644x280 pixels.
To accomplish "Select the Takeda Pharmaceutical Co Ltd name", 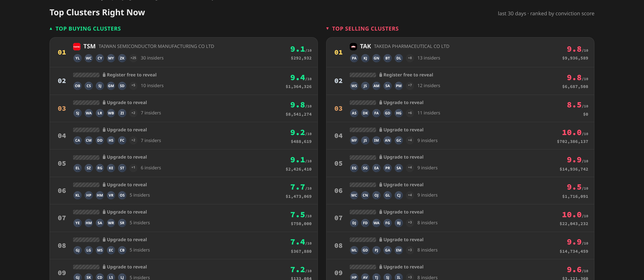I will point(412,46).
